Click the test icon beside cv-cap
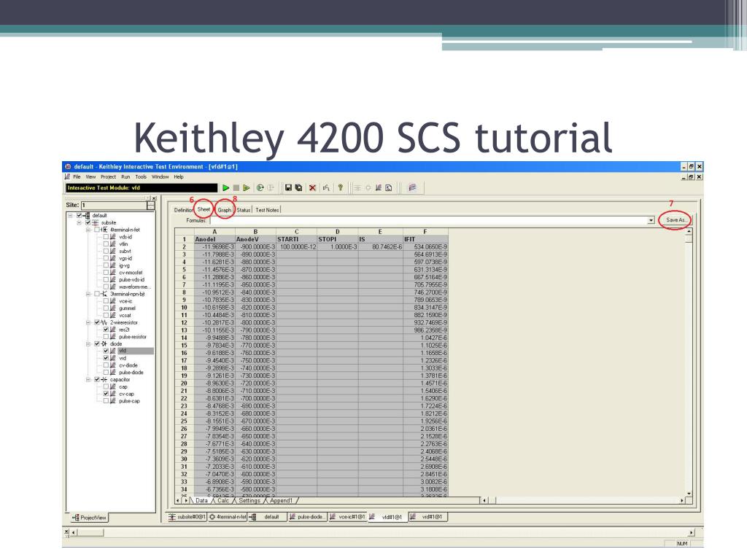The height and width of the screenshot is (560, 747). pyautogui.click(x=113, y=394)
